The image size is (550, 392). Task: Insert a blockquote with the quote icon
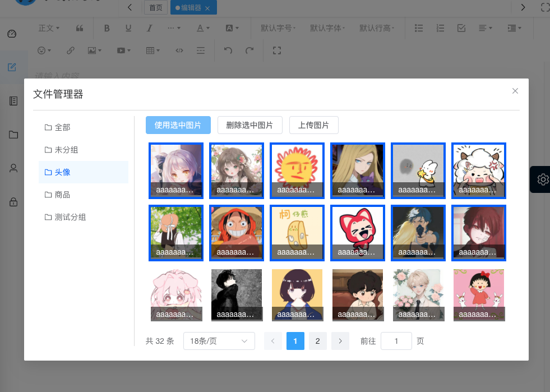(x=80, y=28)
